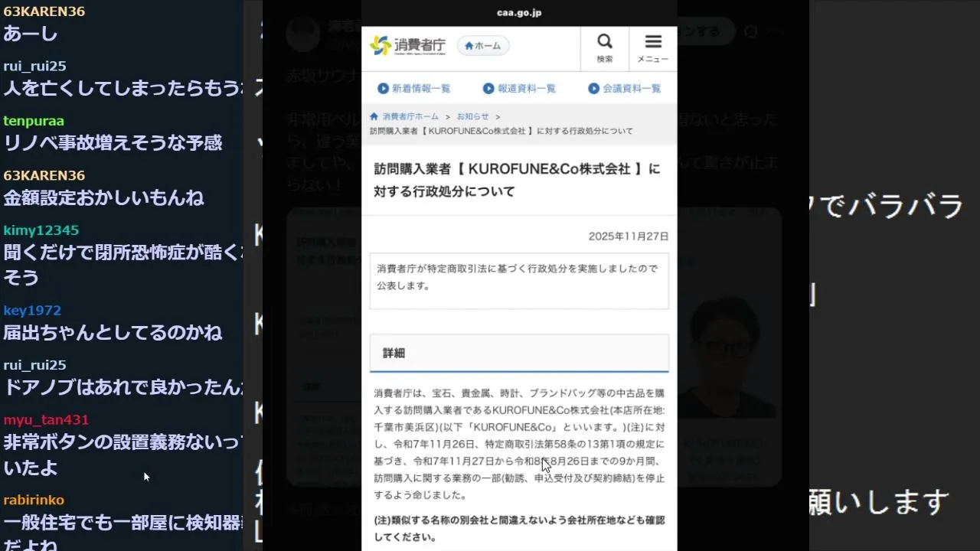The image size is (980, 551).
Task: Click chat username myu_tan431
Action: 46,420
